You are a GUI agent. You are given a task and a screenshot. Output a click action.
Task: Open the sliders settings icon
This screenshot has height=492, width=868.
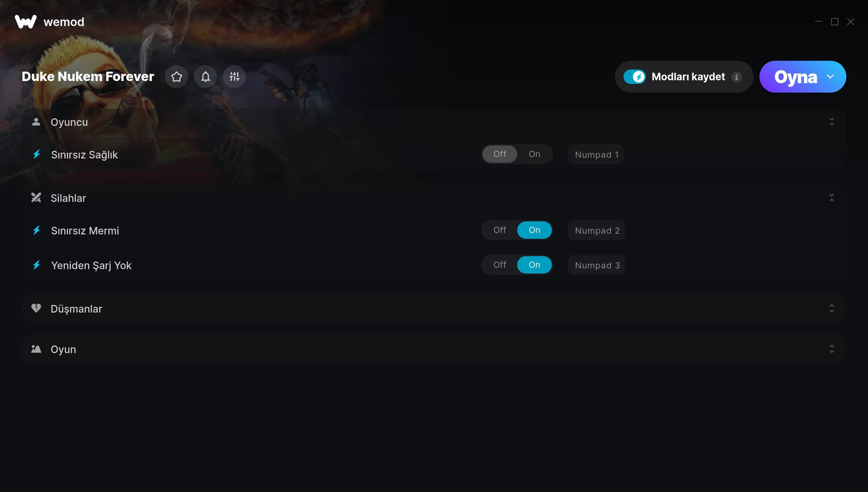tap(234, 77)
